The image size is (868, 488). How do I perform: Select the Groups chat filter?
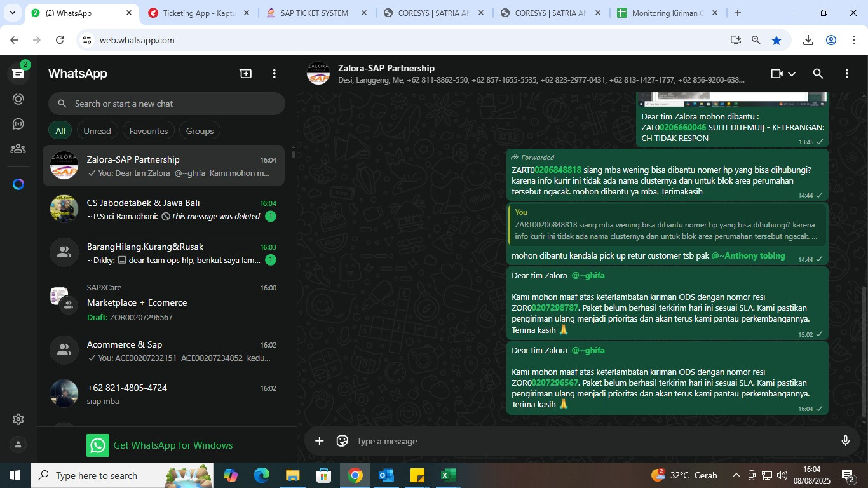pyautogui.click(x=200, y=131)
